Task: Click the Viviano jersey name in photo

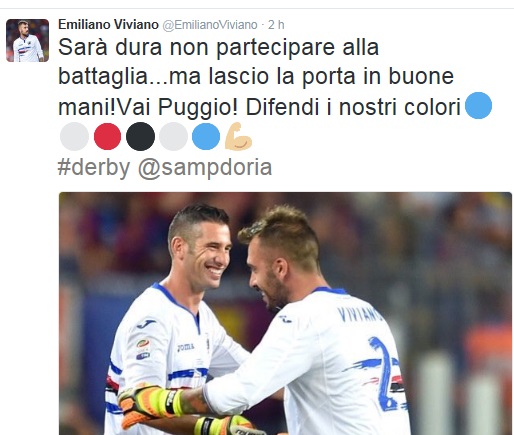Action: click(x=359, y=315)
